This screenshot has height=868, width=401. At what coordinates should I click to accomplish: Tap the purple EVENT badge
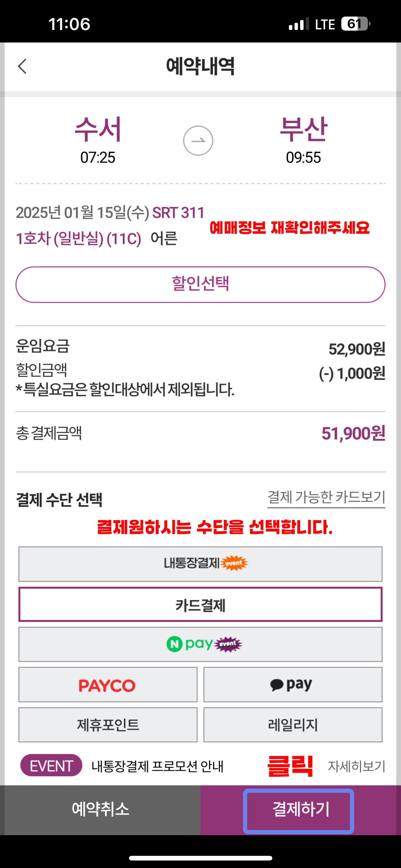tap(51, 766)
